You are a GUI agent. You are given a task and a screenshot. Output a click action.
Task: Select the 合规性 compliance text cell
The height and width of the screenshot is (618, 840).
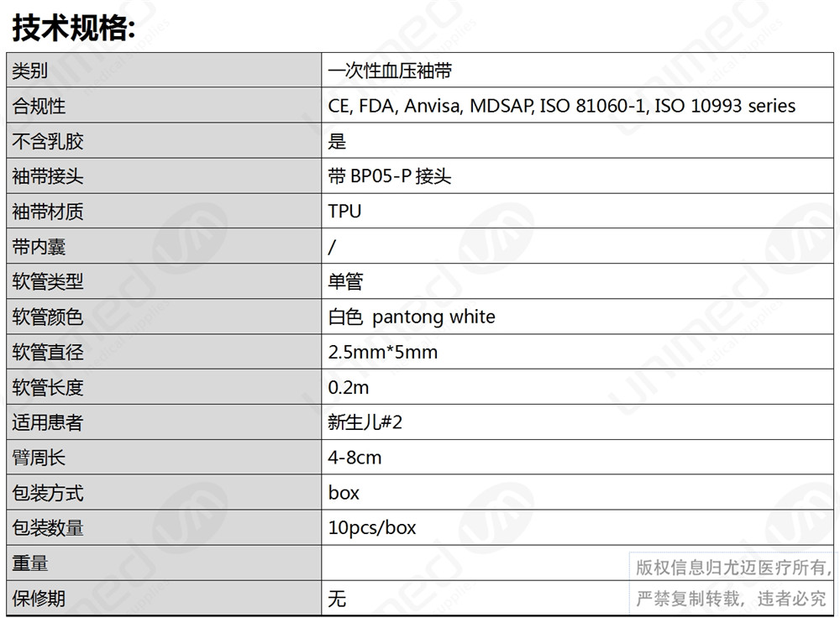578,106
